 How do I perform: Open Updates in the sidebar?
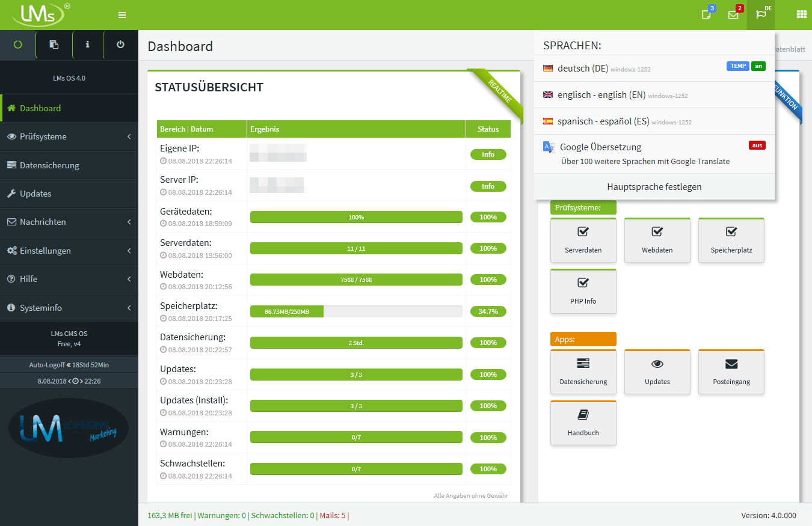click(x=69, y=194)
